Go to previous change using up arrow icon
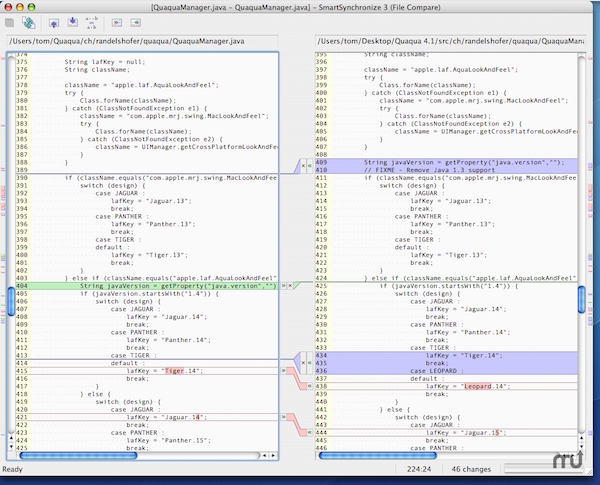Image resolution: width=600 pixels, height=485 pixels. (x=56, y=20)
